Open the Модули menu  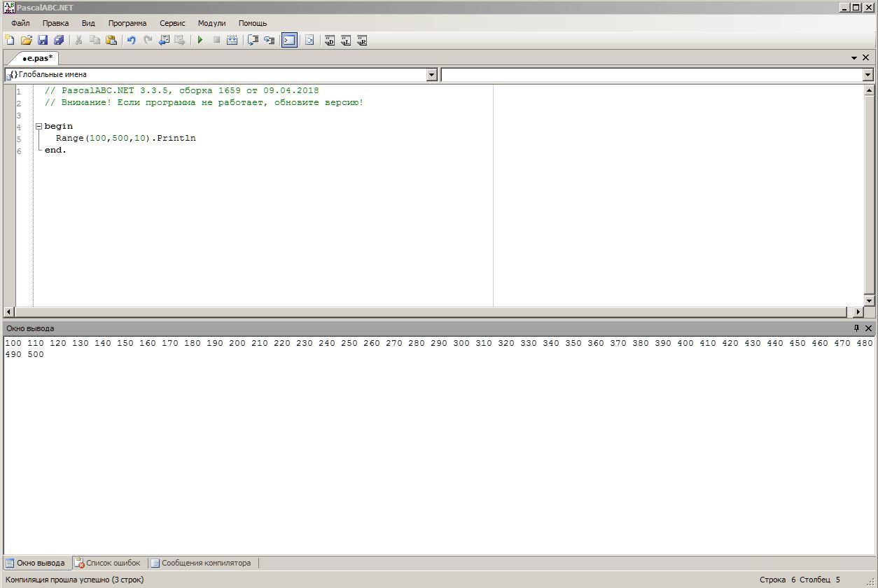(x=211, y=23)
